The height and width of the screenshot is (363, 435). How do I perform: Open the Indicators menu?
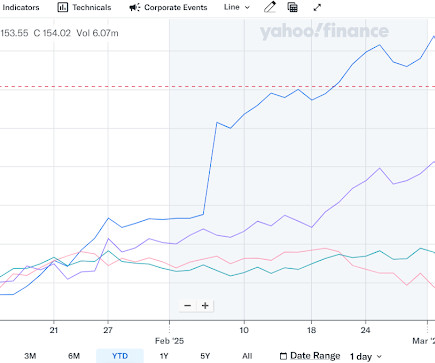[20, 7]
